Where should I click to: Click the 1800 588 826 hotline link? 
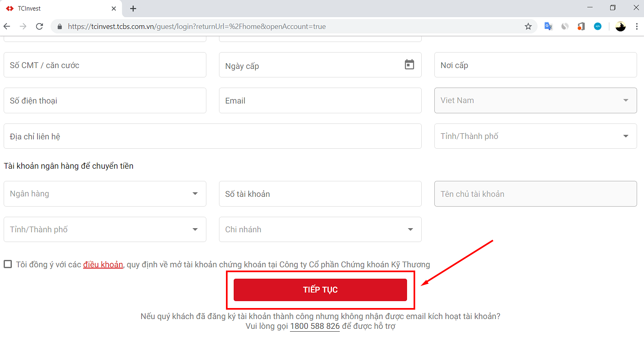(x=314, y=326)
